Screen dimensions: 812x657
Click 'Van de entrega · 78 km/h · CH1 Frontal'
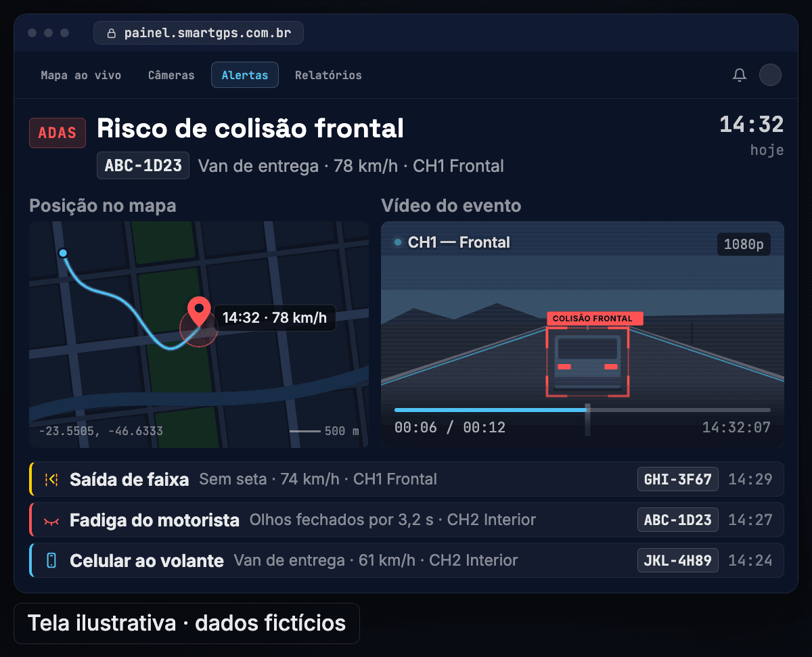click(x=351, y=166)
